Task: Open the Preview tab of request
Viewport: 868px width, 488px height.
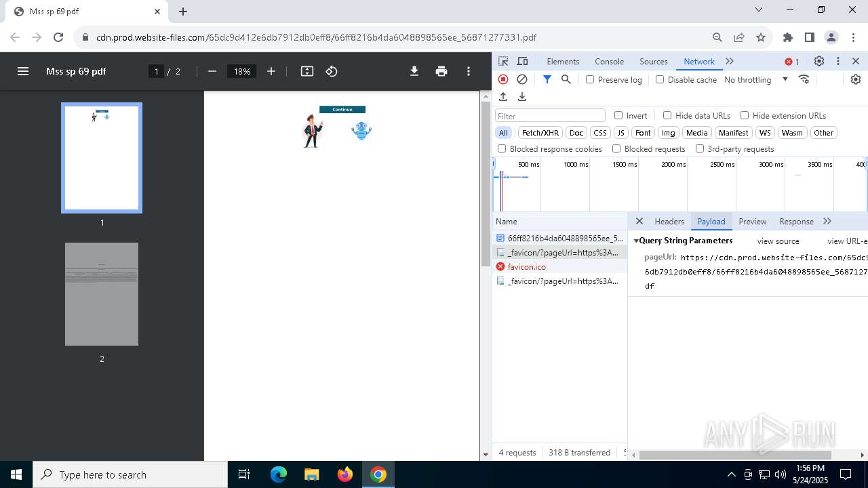Action: point(753,221)
